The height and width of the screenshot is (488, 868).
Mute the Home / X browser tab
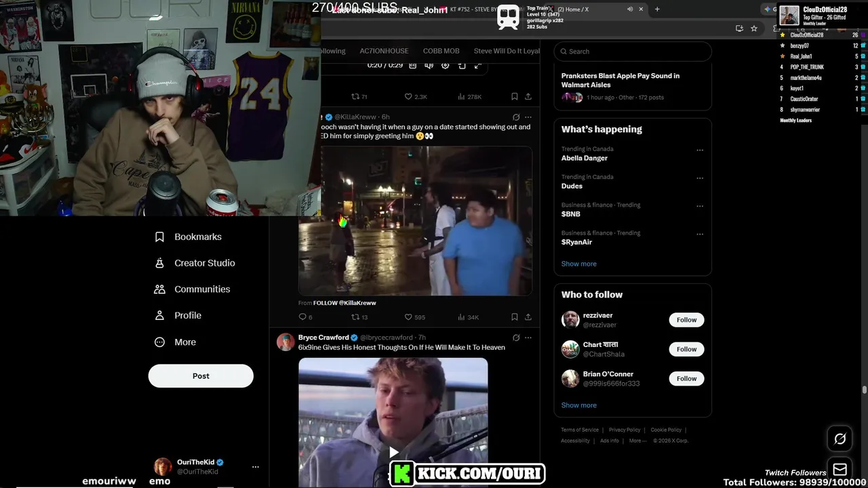click(630, 9)
